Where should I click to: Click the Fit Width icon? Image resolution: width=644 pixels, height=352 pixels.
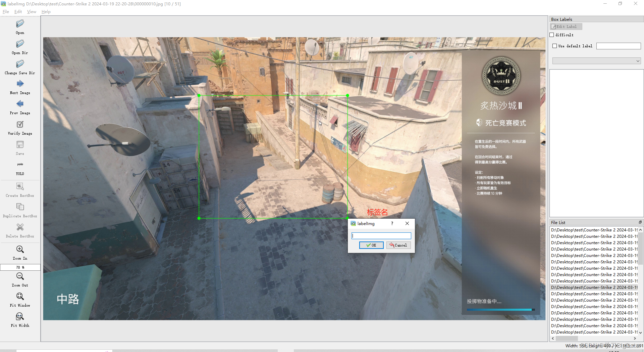pyautogui.click(x=20, y=316)
